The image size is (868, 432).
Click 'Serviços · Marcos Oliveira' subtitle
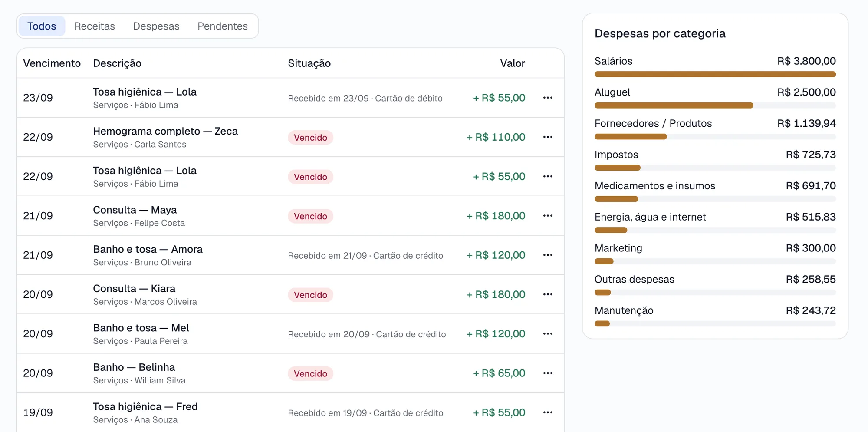pos(145,302)
